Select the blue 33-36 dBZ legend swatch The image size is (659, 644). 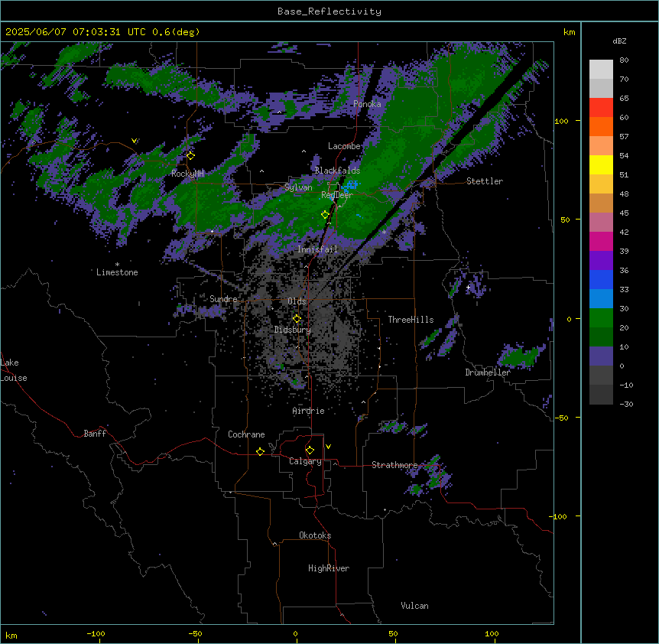(x=601, y=279)
